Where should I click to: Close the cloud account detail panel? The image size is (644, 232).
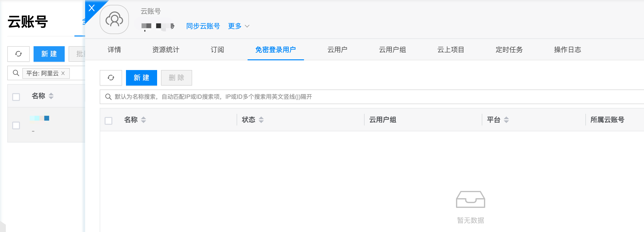92,8
